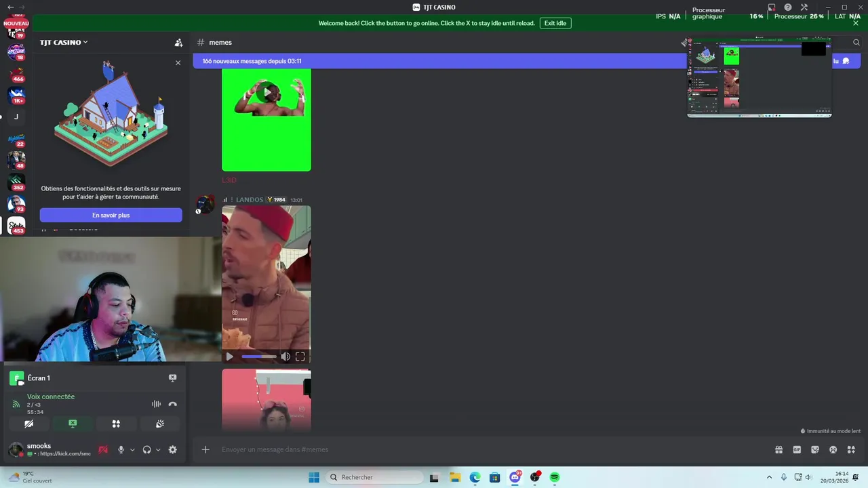The width and height of the screenshot is (868, 488).
Task: Open the soundboard button
Action: click(160, 424)
